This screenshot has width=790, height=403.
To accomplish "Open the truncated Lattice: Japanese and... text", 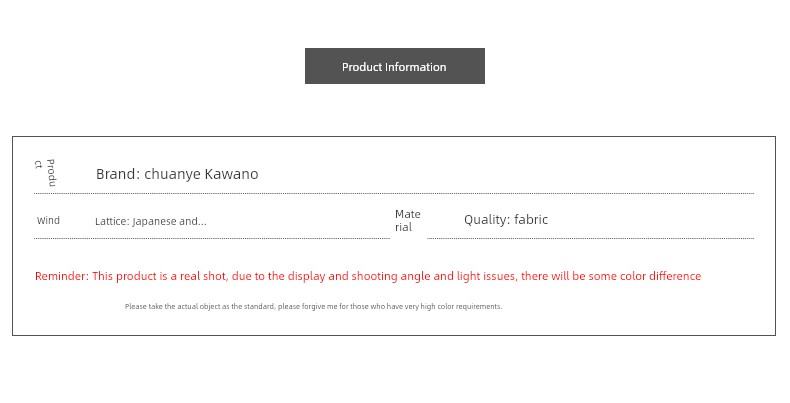I will 151,221.
